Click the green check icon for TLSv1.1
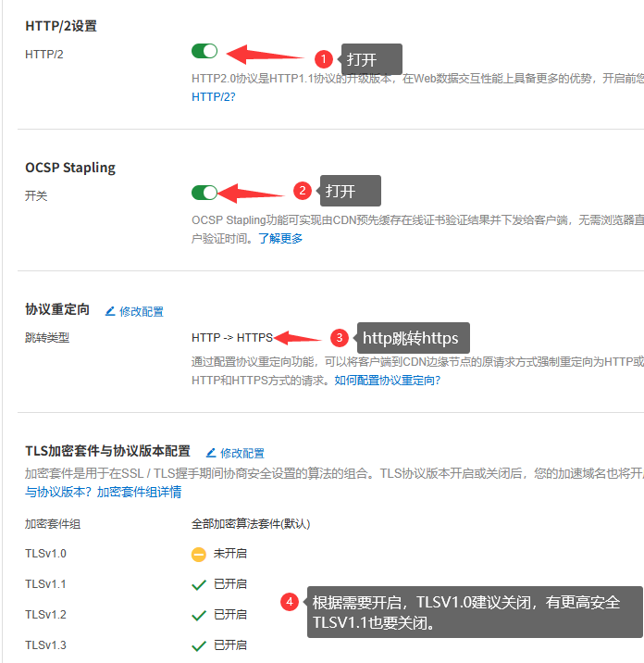This screenshot has height=663, width=644. coord(199,585)
